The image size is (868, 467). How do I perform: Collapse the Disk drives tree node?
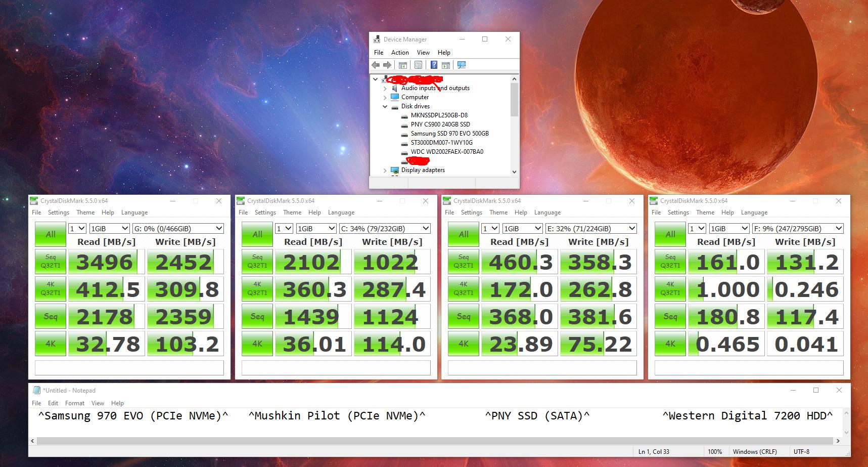pyautogui.click(x=385, y=106)
